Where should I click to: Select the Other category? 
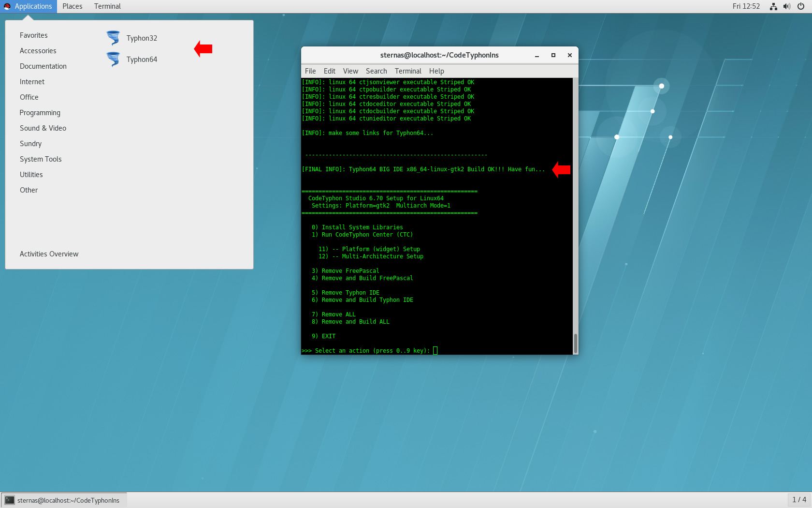pyautogui.click(x=29, y=190)
